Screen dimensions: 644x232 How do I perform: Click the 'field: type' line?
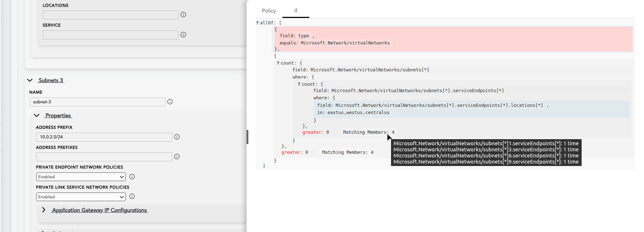point(297,36)
